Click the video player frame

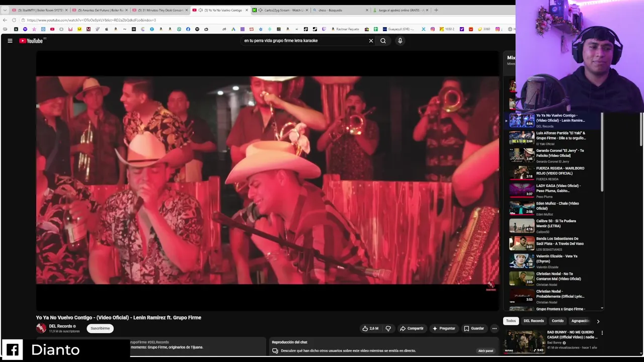(268, 180)
